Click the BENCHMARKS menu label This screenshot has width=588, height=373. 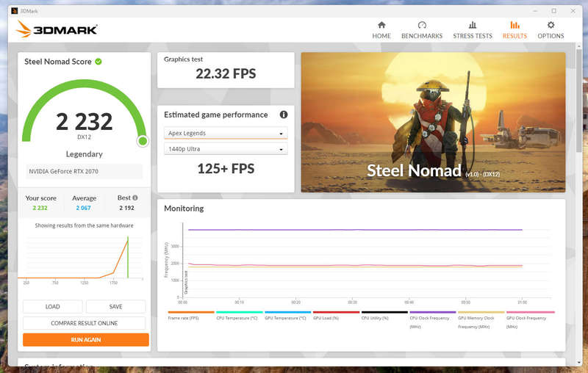[x=422, y=36]
